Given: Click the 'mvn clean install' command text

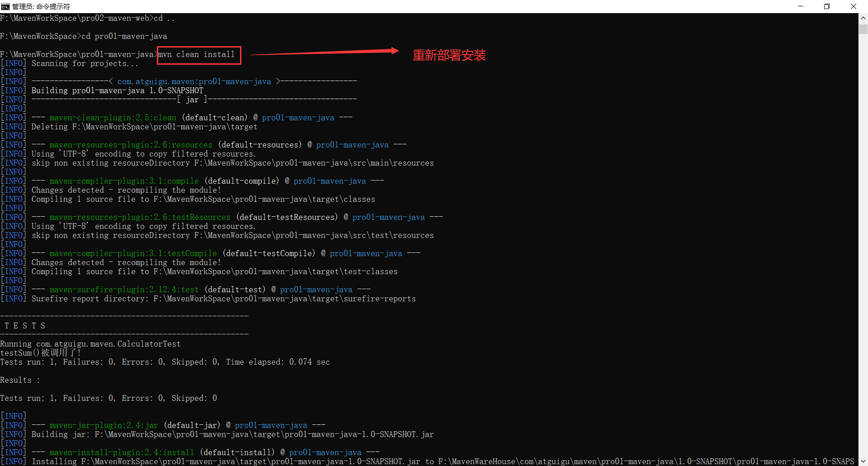Looking at the screenshot, I should 196,54.
